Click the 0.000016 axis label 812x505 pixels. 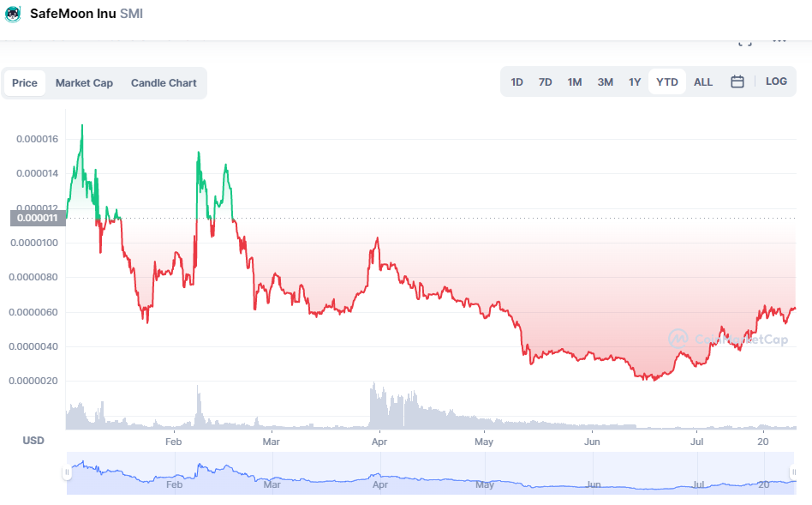[x=38, y=139]
